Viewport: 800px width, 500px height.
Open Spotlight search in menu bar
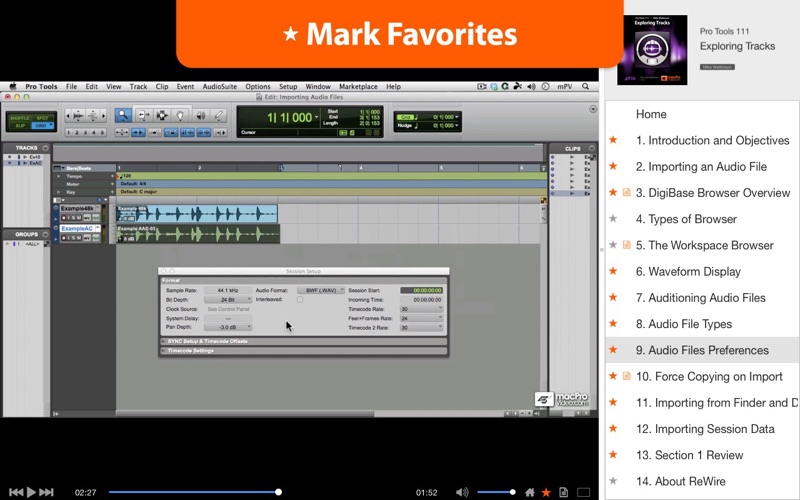click(586, 86)
